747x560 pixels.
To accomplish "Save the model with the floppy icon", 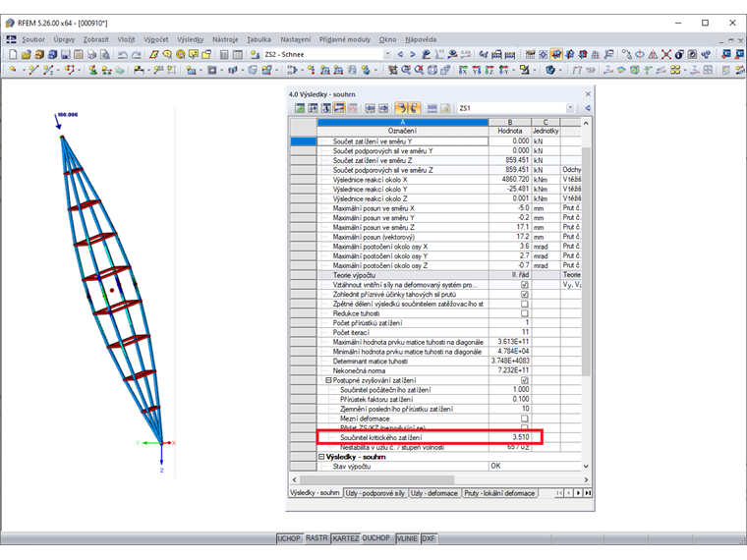I will click(65, 54).
